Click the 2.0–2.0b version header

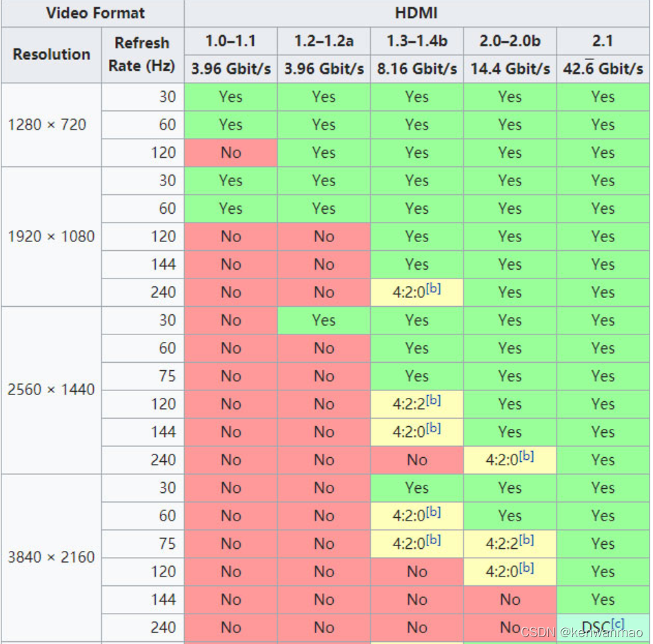coord(510,41)
